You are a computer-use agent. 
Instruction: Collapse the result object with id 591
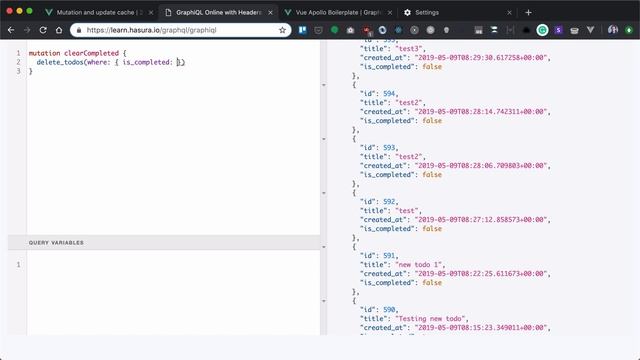[x=324, y=247]
